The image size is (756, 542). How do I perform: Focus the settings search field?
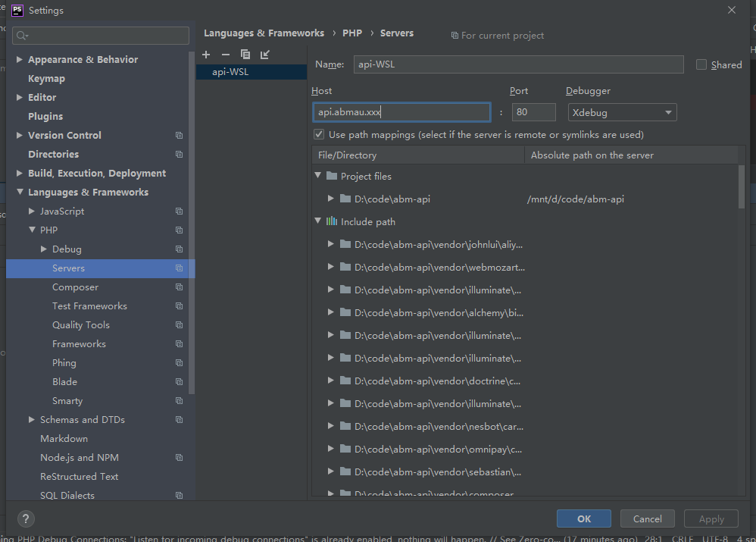(x=100, y=36)
